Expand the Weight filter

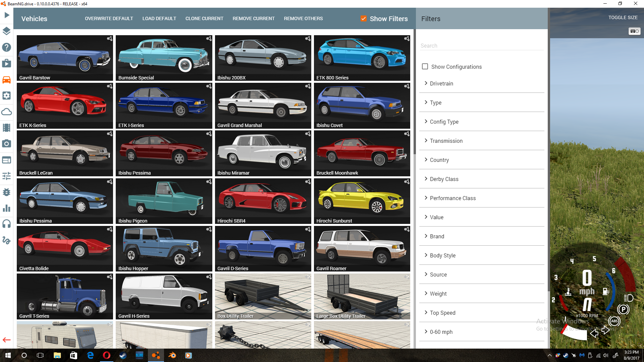tap(482, 294)
